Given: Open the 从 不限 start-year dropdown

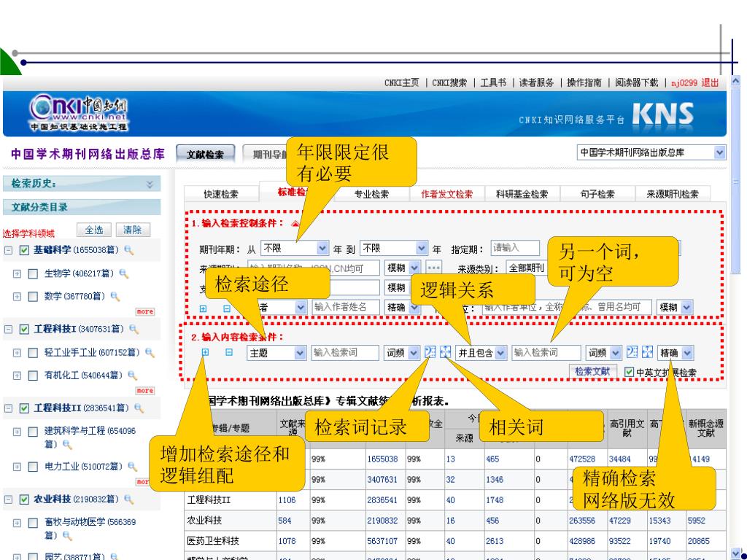Looking at the screenshot, I should (x=295, y=248).
